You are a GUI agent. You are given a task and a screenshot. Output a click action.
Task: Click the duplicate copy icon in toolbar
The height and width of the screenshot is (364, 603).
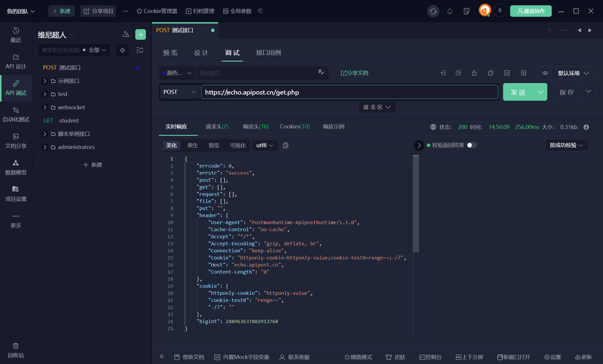click(x=491, y=73)
